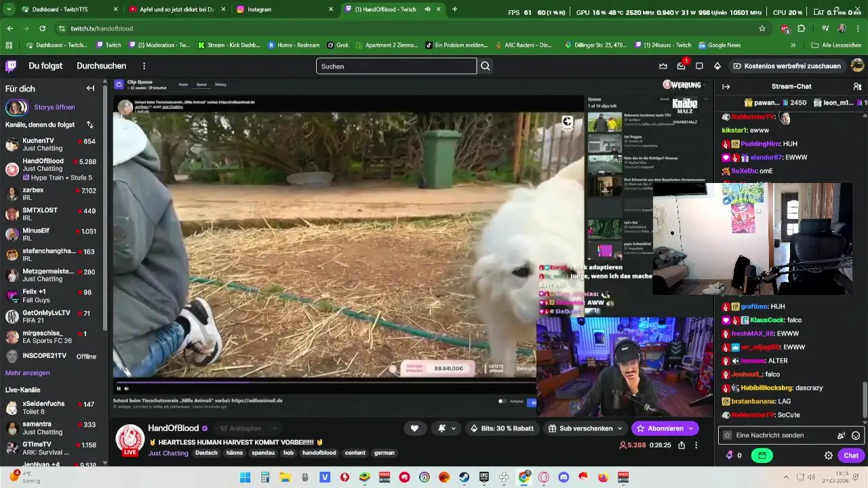This screenshot has height=488, width=868.
Task: Open a new browser tab
Action: click(x=454, y=9)
